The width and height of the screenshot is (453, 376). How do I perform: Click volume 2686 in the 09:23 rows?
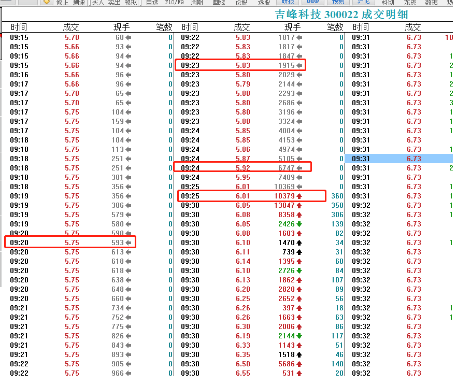click(287, 103)
